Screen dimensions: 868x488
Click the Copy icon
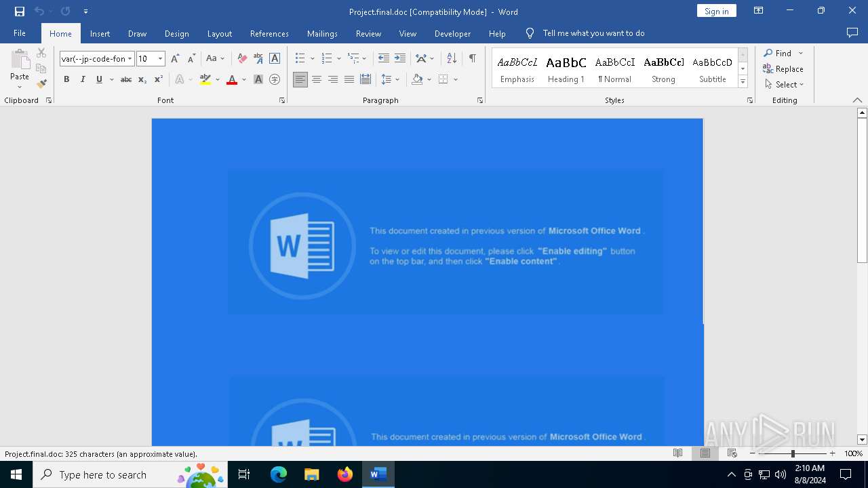41,68
